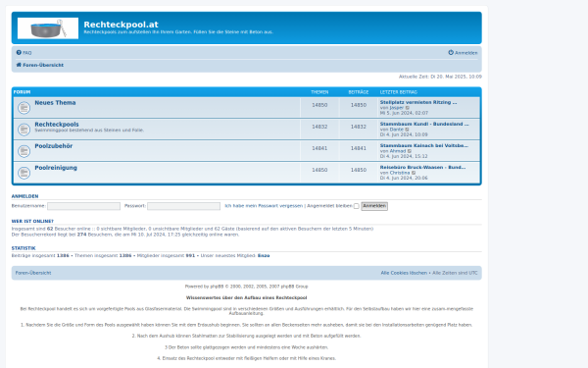Click view-latest-post icon next to Ahmad

pyautogui.click(x=410, y=151)
